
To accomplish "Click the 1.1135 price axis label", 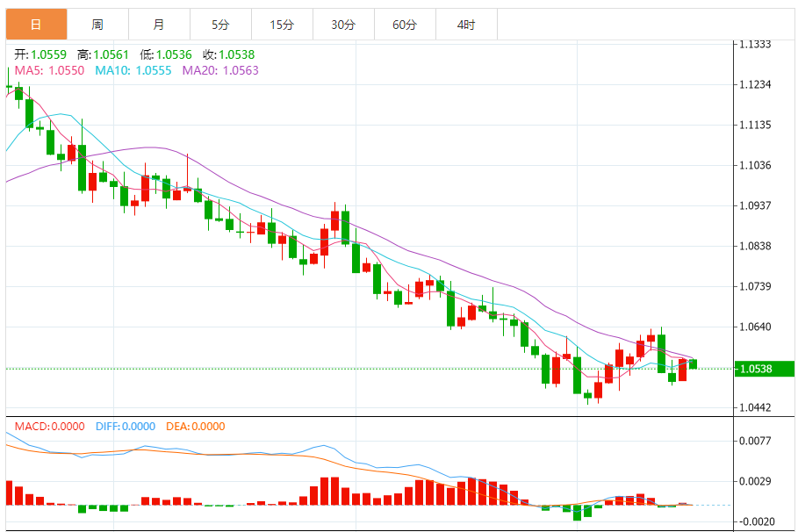I will pos(755,125).
